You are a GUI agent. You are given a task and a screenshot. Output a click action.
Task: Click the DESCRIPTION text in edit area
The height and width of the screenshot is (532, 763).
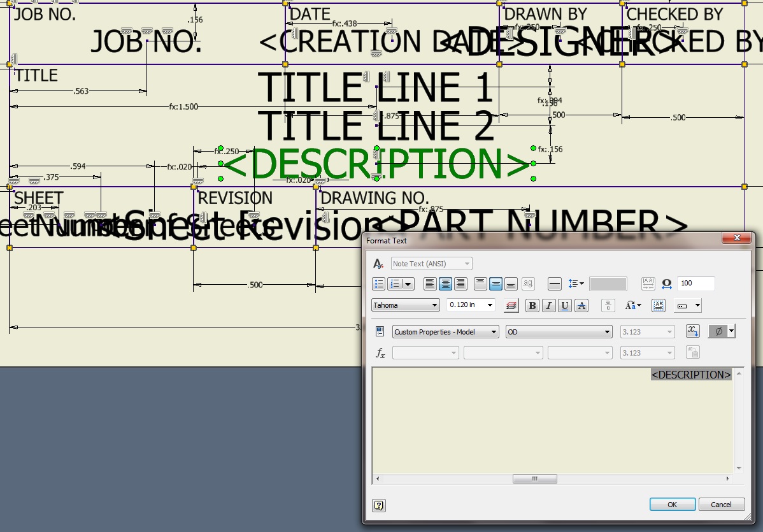point(690,375)
